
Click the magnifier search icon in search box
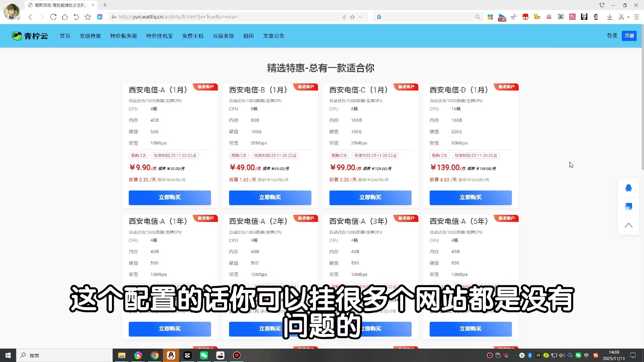pos(477,17)
